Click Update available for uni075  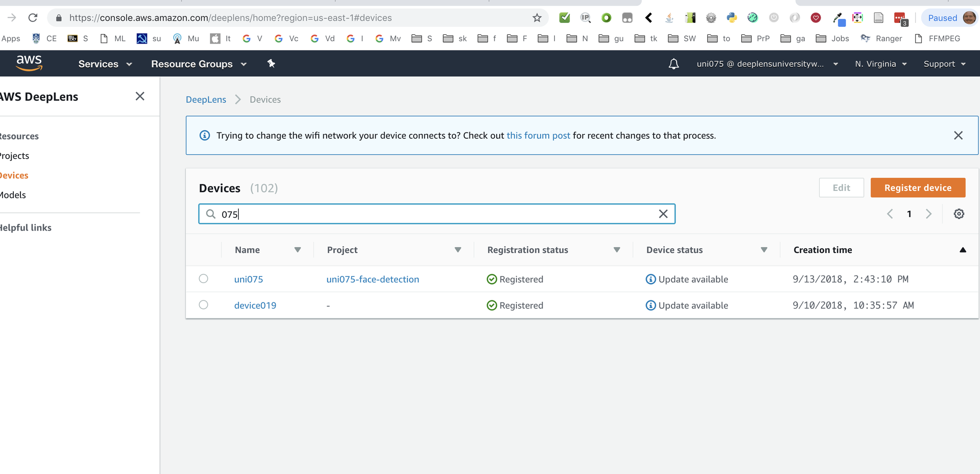point(687,279)
